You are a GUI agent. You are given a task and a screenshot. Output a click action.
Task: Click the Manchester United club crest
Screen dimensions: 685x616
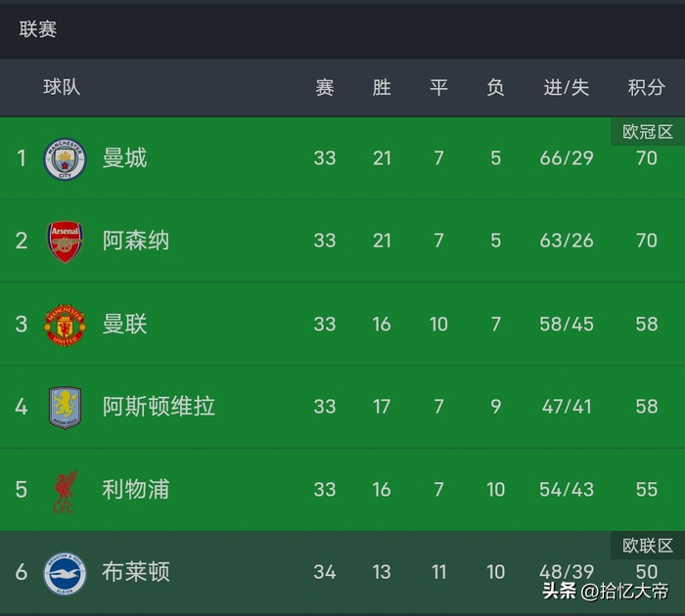click(66, 325)
